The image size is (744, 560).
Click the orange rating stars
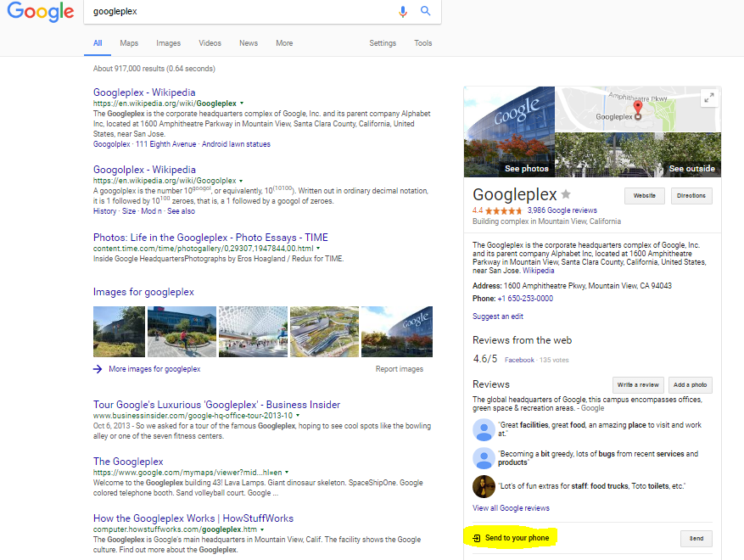[503, 210]
